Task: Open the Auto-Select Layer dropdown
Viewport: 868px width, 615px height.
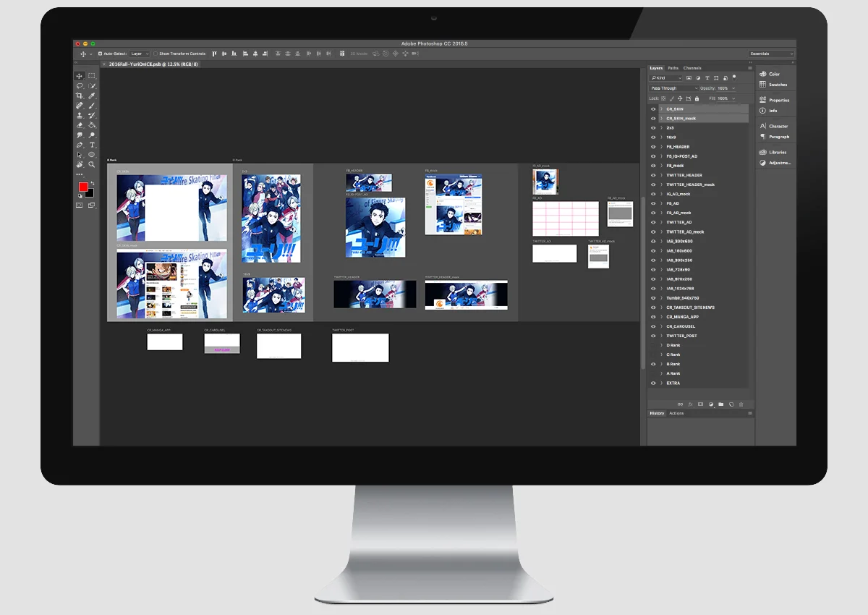Action: (x=140, y=54)
